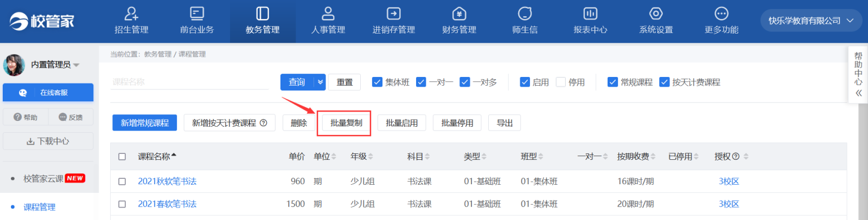This screenshot has height=220, width=868.
Task: Open the 反馈 feedback button
Action: 71,117
